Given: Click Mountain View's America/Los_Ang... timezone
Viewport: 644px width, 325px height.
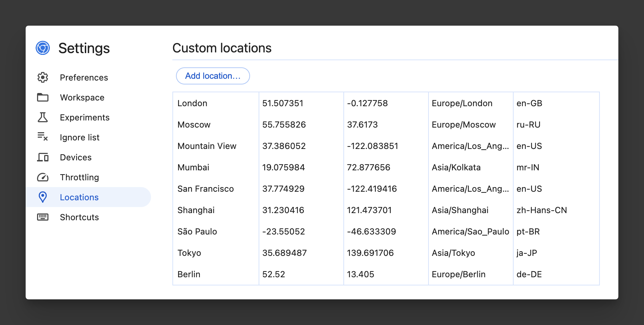Looking at the screenshot, I should tap(470, 146).
